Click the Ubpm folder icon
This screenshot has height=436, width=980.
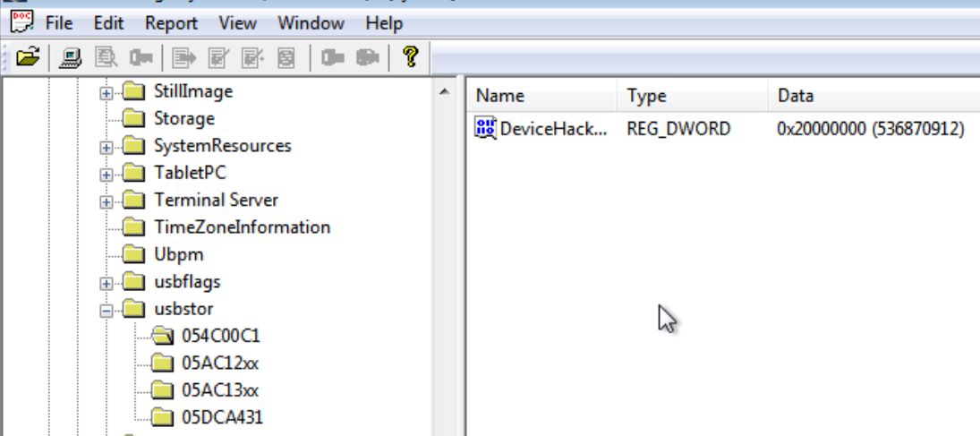click(133, 255)
